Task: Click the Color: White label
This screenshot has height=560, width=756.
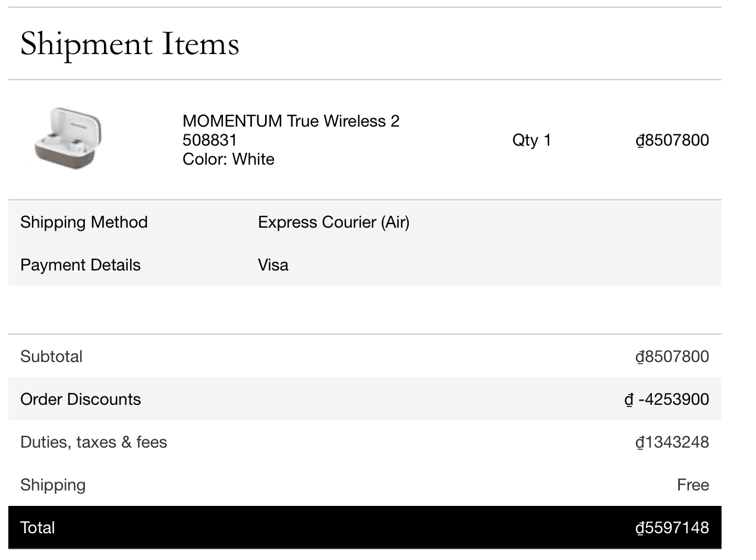Action: pos(228,159)
